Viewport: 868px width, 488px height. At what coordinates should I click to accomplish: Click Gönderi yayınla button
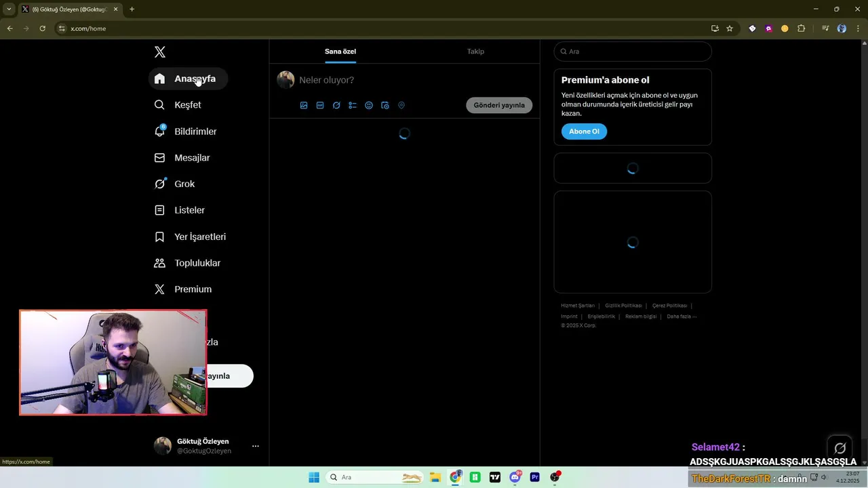click(x=499, y=105)
